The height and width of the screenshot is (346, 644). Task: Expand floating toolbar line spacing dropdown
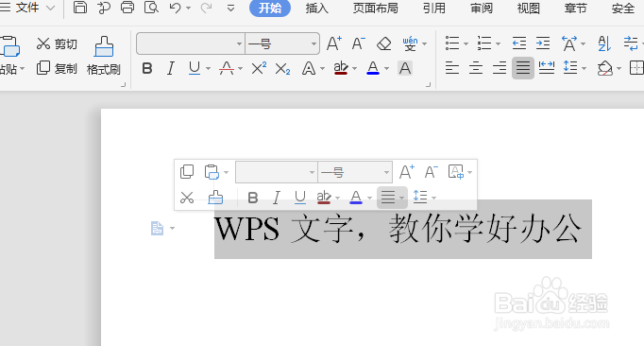tap(433, 199)
